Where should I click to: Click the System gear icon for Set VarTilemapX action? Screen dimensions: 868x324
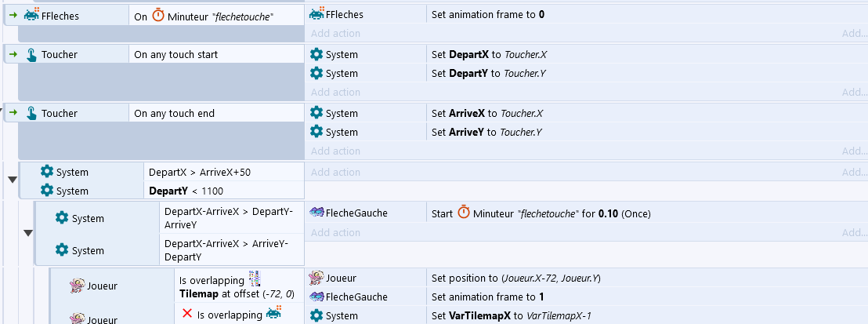click(316, 315)
